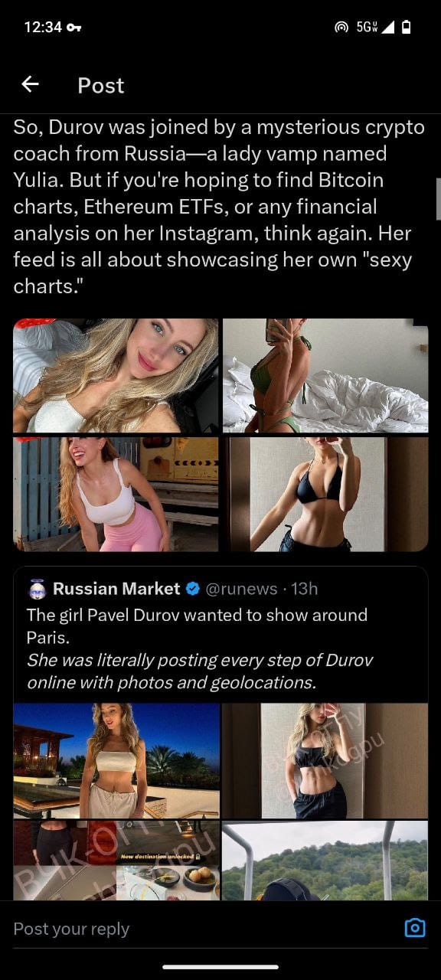Tap the VPN key status icon

point(74,28)
